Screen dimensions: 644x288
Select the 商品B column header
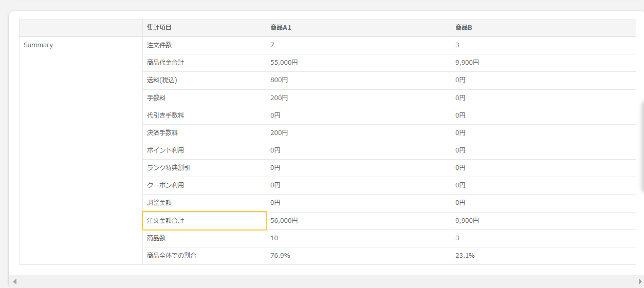point(543,28)
